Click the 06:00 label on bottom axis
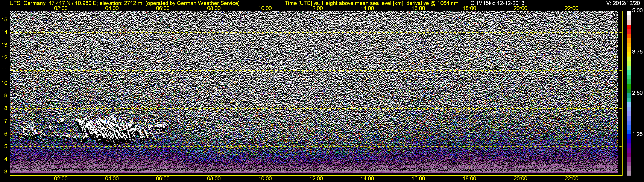Viewport: 644px width, 182px height. click(x=163, y=179)
